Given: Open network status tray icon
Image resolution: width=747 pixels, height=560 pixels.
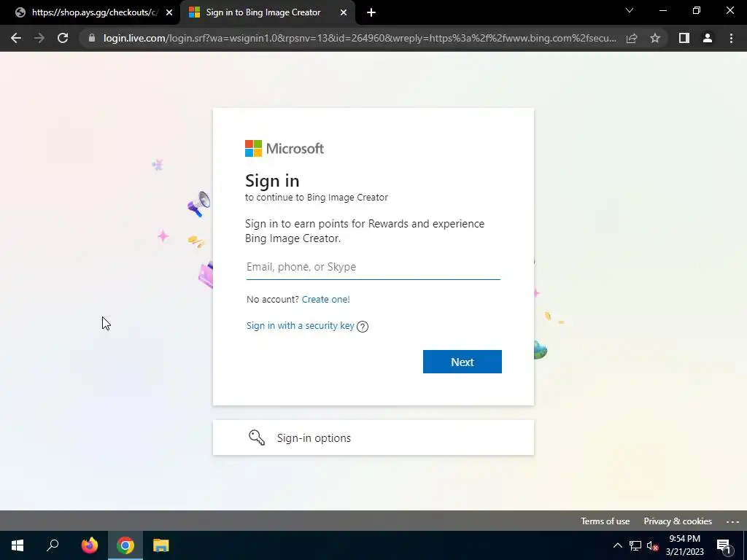Looking at the screenshot, I should (x=635, y=545).
